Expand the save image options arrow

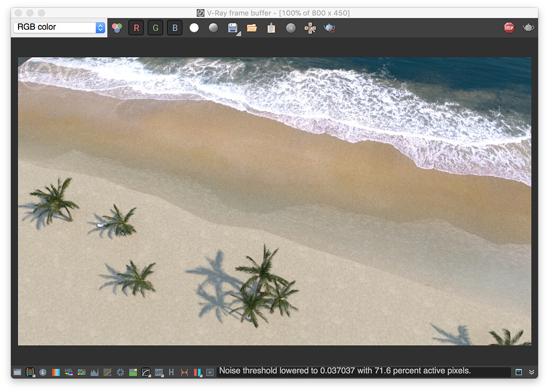click(x=239, y=33)
